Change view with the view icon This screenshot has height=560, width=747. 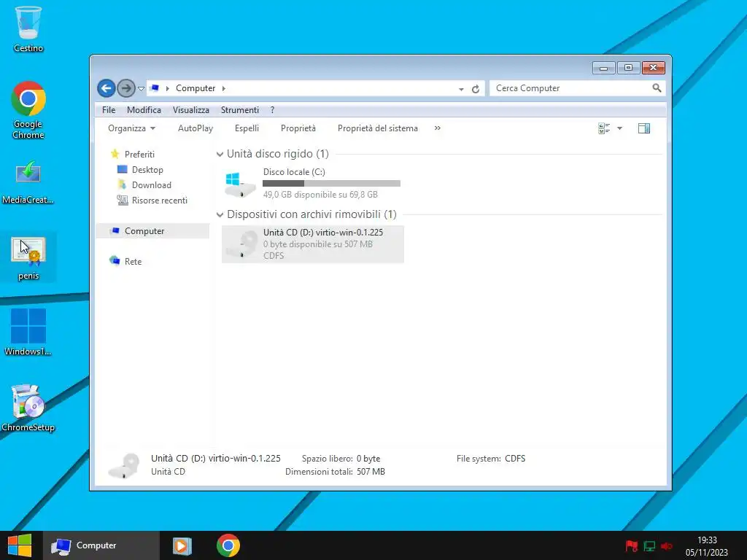click(604, 128)
